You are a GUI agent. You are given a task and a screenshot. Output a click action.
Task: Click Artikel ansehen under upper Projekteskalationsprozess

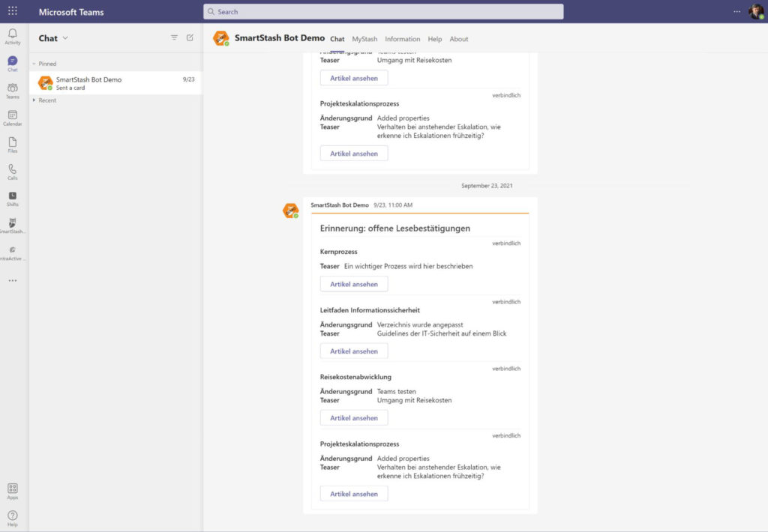[354, 153]
